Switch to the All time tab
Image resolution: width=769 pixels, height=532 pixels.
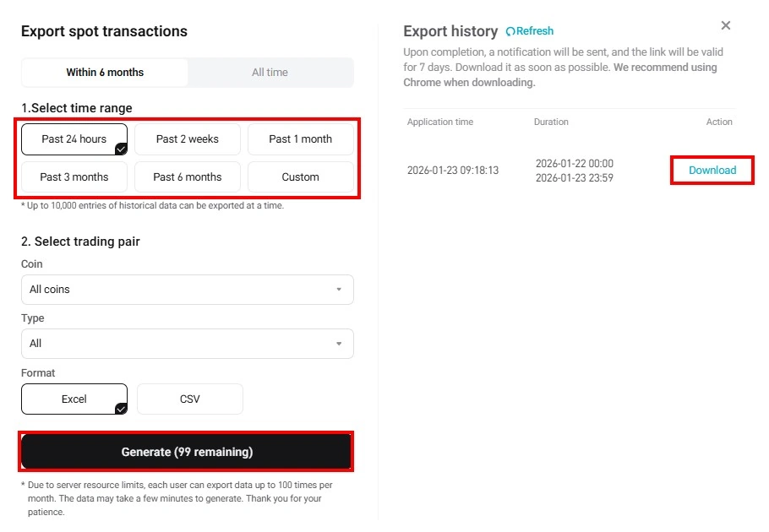270,73
